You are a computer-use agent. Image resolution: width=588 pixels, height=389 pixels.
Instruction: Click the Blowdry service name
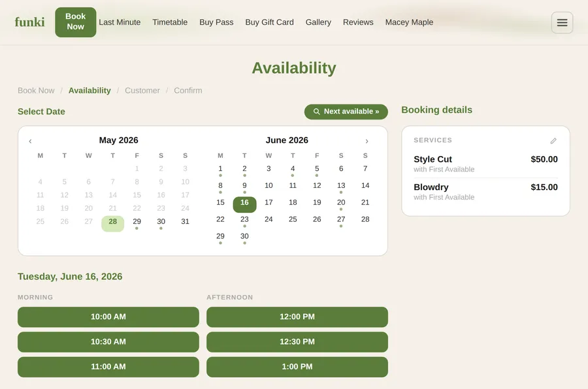[x=431, y=187]
